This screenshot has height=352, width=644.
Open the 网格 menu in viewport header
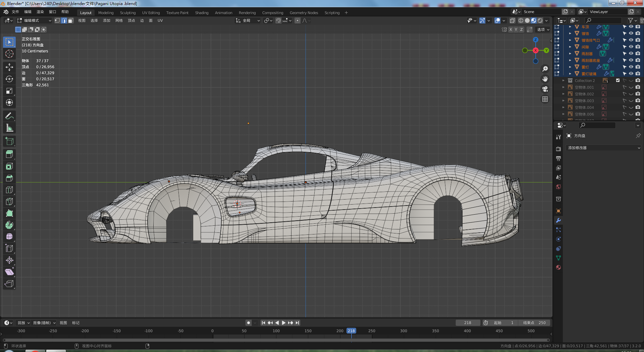[x=119, y=20]
